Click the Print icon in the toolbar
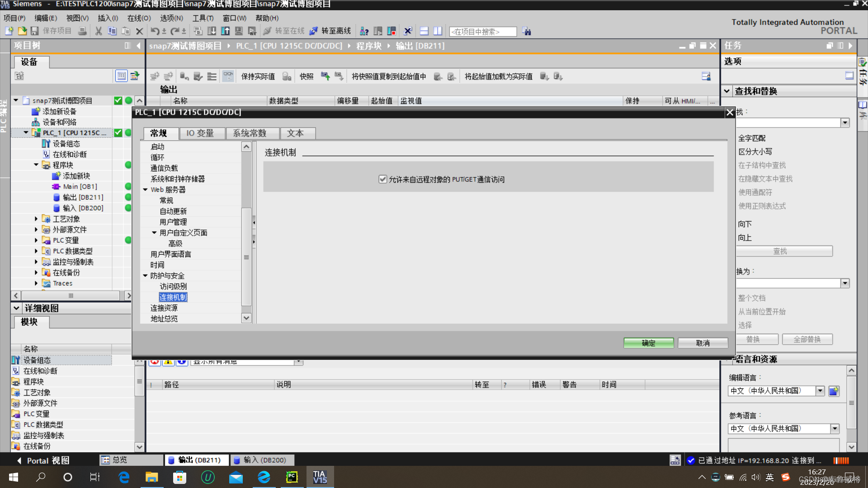 [82, 31]
